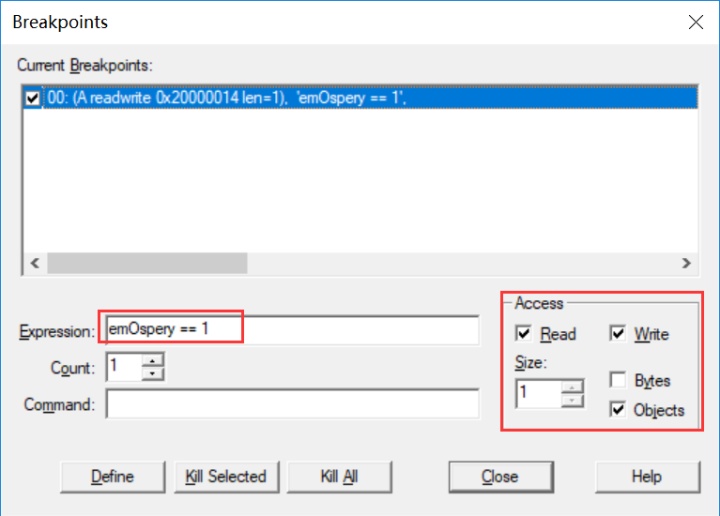Decrement Access Size with down arrow
The height and width of the screenshot is (516, 720).
(572, 401)
